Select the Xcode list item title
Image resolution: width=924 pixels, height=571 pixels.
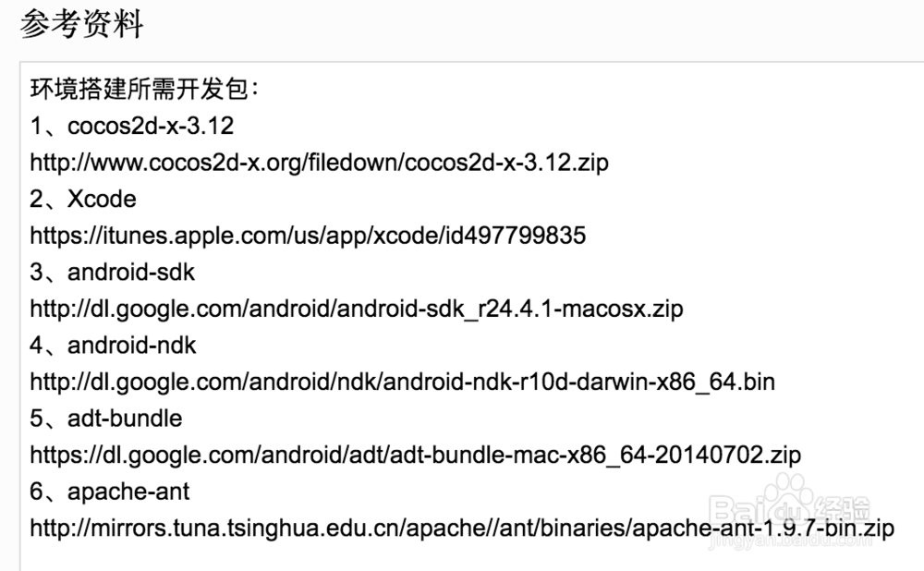(102, 199)
